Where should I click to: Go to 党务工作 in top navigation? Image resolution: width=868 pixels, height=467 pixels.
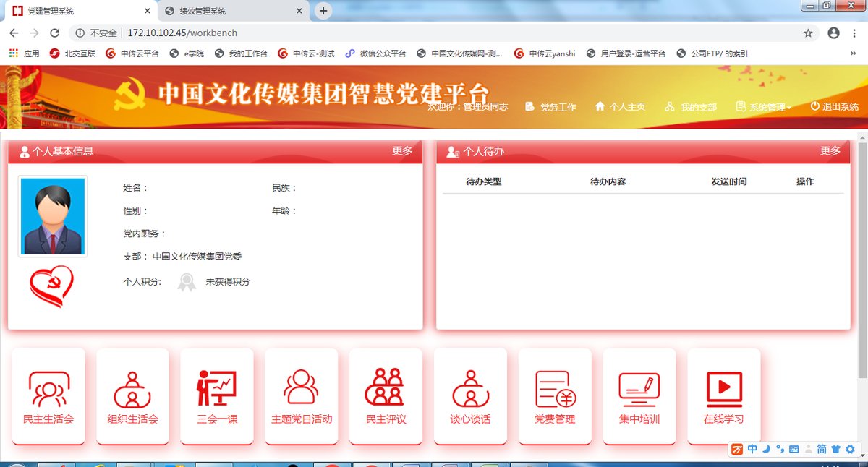tap(550, 107)
